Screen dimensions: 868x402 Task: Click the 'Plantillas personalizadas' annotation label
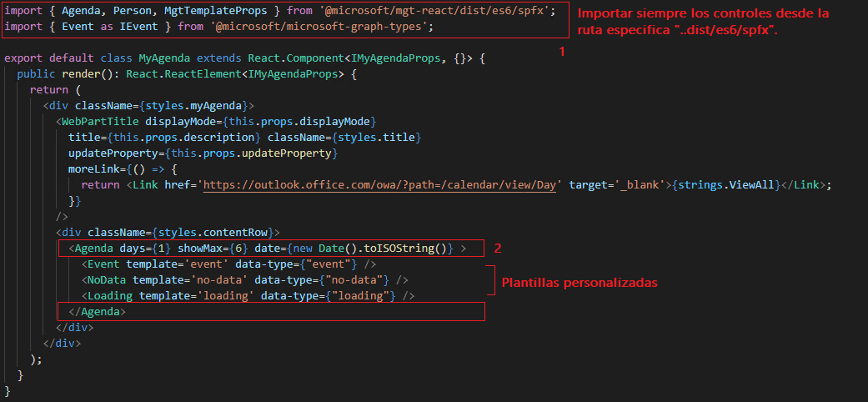pyautogui.click(x=579, y=283)
